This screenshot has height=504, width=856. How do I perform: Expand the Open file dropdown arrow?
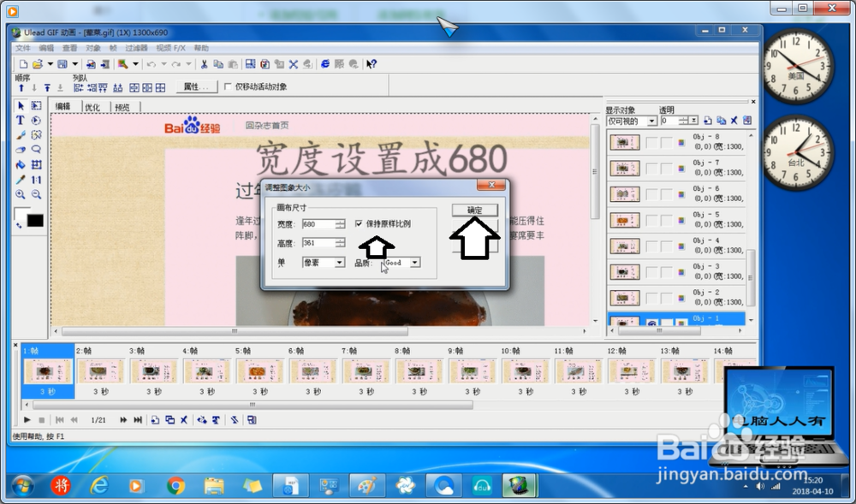coord(51,64)
